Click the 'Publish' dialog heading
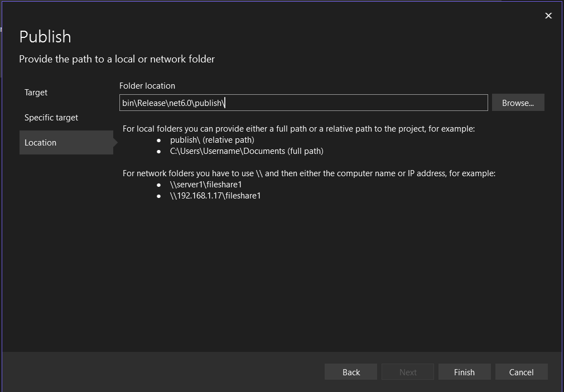564x392 pixels. [45, 37]
